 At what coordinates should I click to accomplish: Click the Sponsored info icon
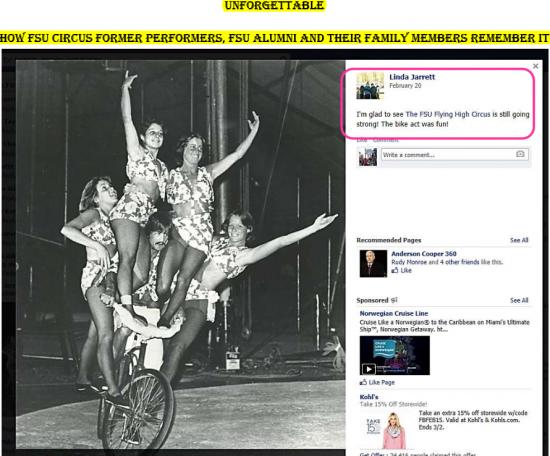click(394, 300)
